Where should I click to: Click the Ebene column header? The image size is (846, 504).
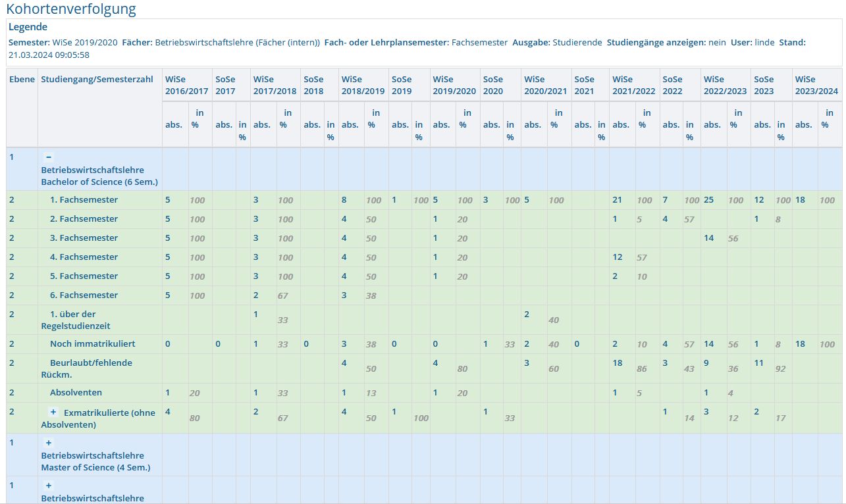click(x=22, y=80)
